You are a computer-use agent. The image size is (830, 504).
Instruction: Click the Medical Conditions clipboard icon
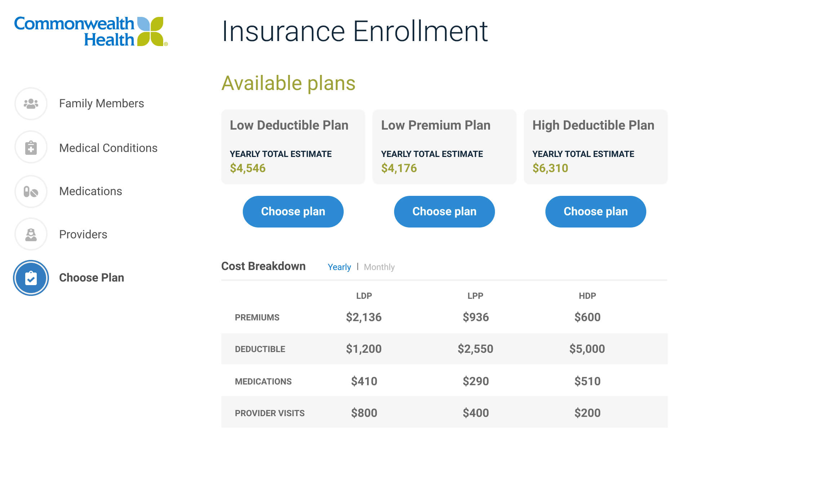point(31,148)
